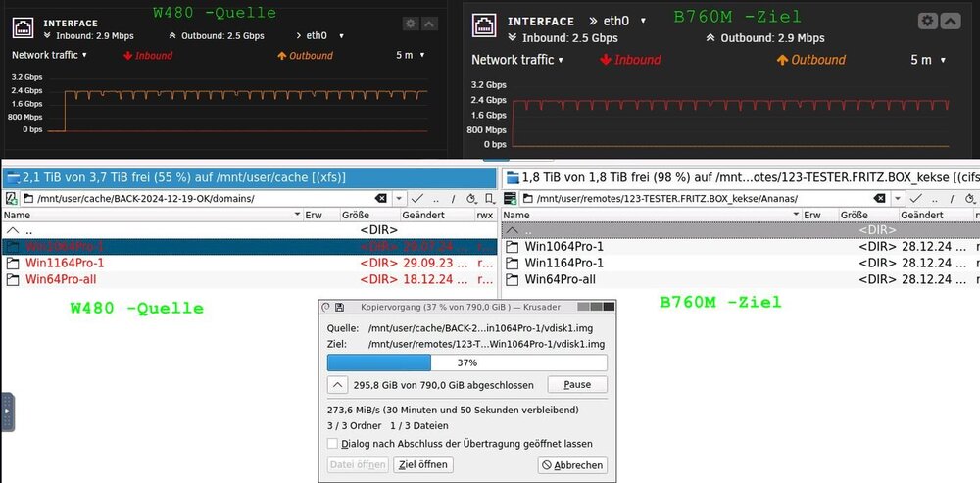Select the '..' parent row in left panel

tap(249, 230)
